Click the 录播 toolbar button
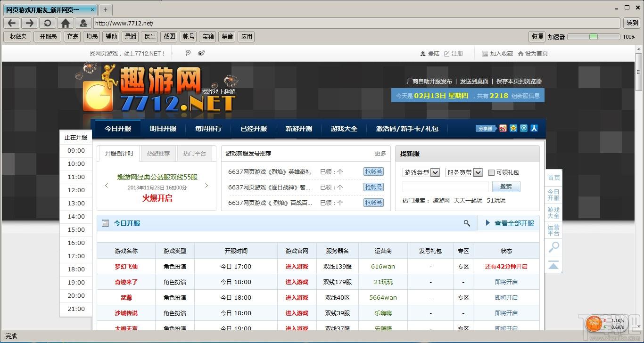Screen dimensions: 644x343 coord(131,36)
